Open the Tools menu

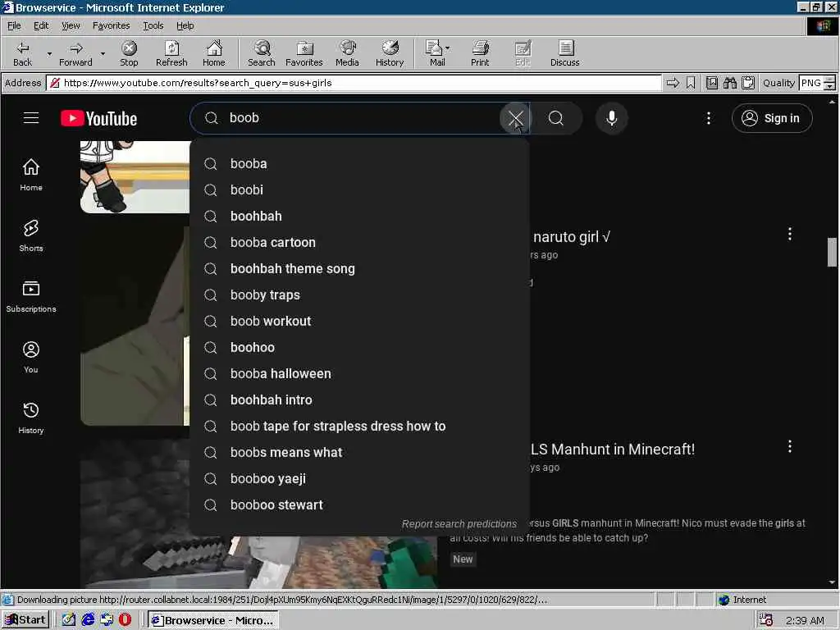[x=153, y=25]
